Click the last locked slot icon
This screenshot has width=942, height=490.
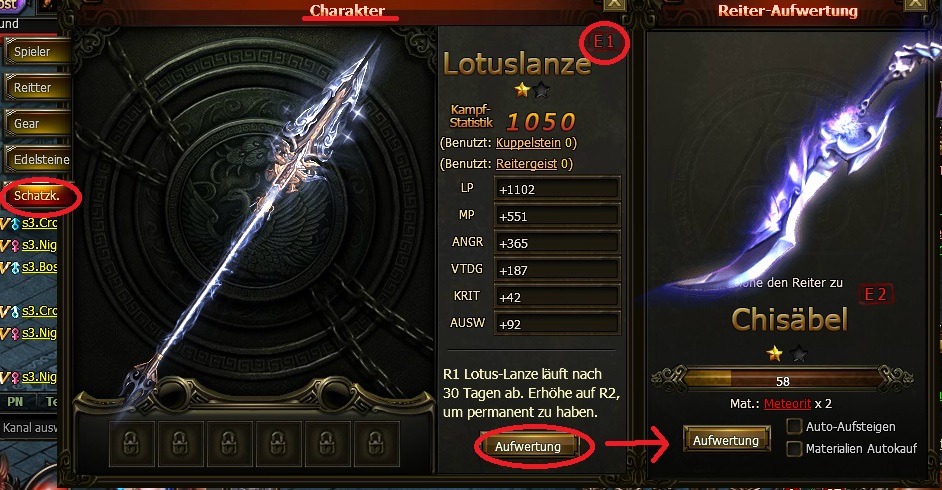click(x=376, y=444)
